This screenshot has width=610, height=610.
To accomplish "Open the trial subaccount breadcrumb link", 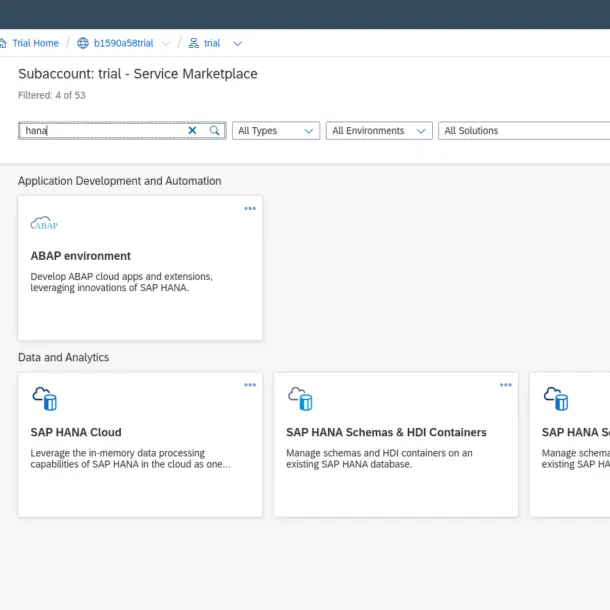I will [212, 43].
